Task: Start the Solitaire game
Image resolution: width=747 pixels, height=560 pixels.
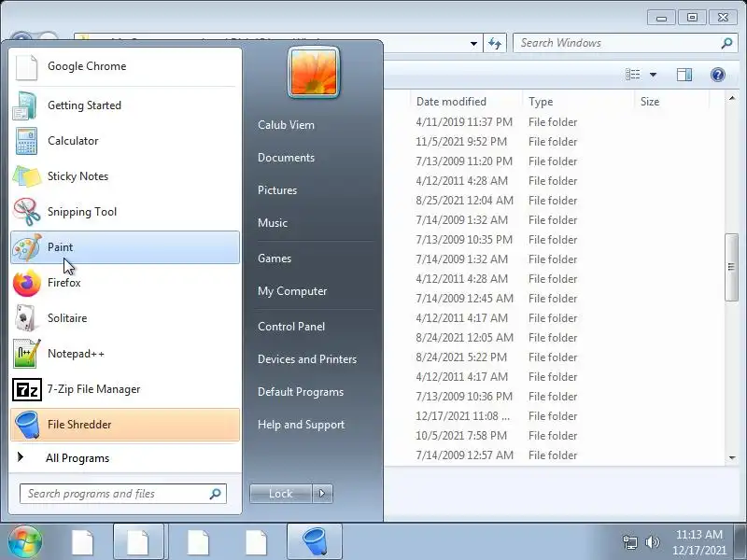Action: click(x=125, y=318)
